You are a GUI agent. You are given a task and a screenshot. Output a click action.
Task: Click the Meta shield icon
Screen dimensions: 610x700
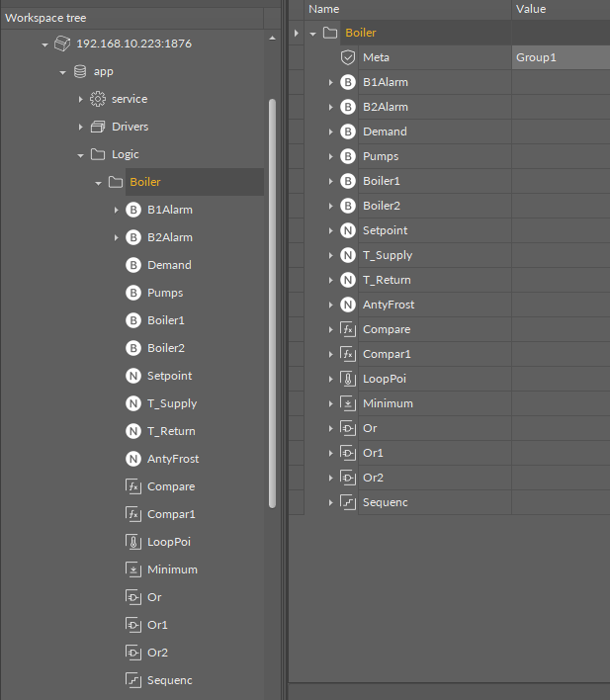347,57
